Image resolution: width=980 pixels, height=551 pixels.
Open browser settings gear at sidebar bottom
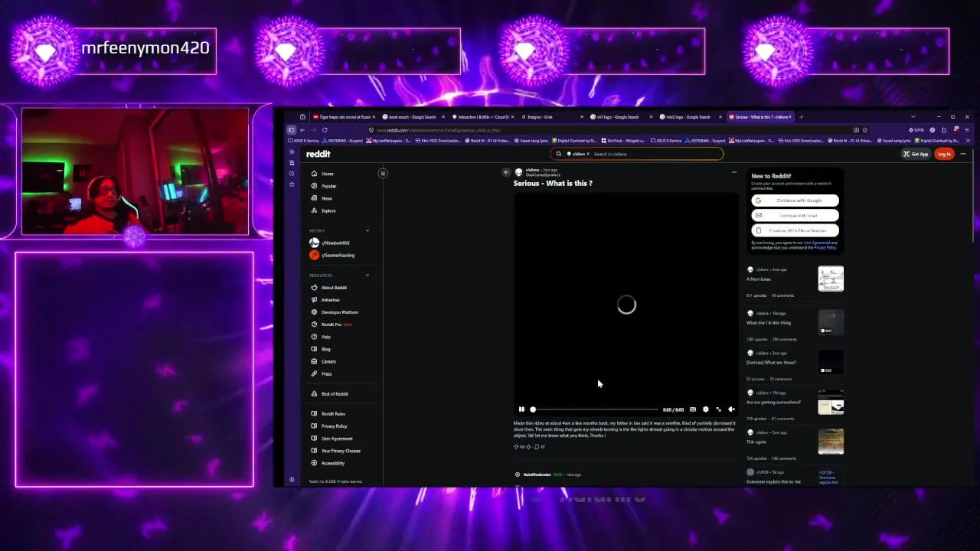coord(292,480)
